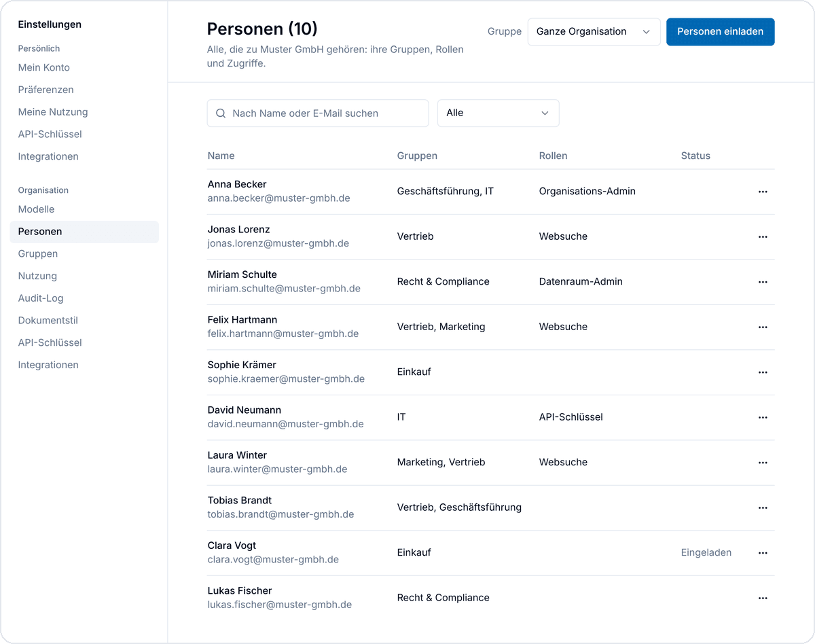Image resolution: width=815 pixels, height=644 pixels.
Task: Click Laura Winter's Websuche role
Action: pos(563,463)
